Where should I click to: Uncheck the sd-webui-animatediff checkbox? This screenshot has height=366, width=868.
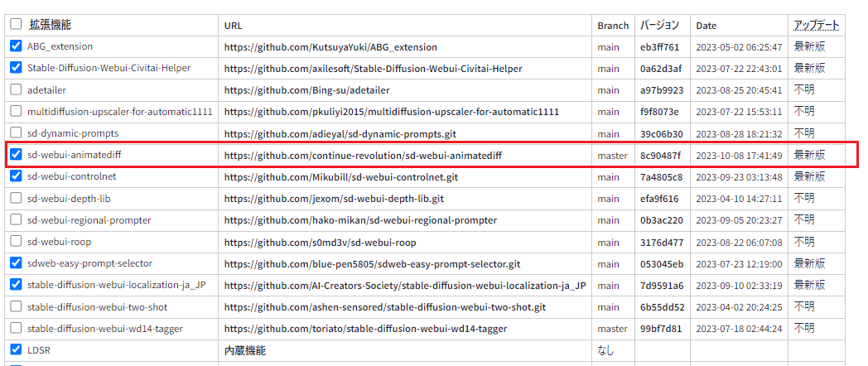(x=16, y=154)
